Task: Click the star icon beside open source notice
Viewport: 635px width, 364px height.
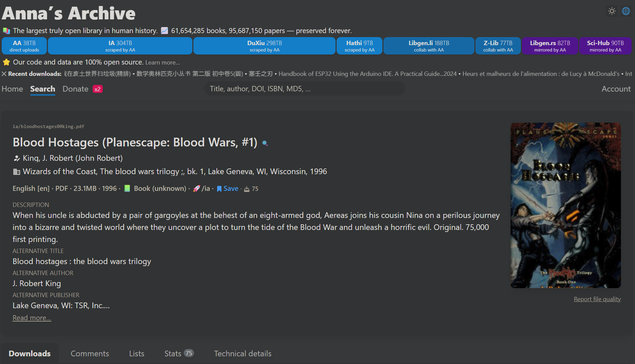Action: point(6,62)
